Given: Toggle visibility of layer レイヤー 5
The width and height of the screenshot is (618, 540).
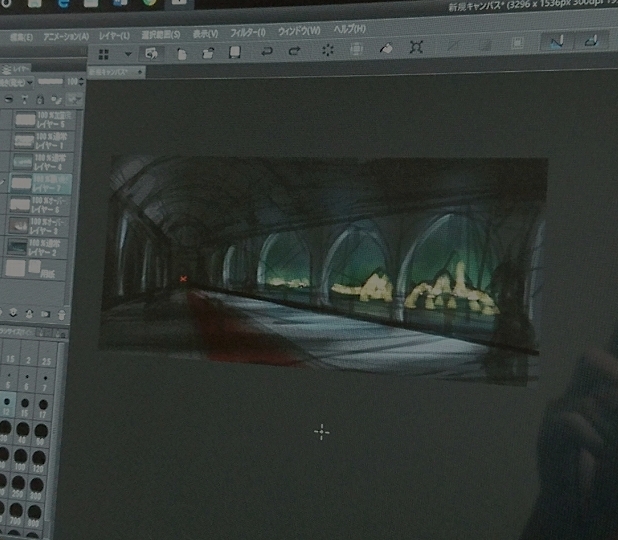Looking at the screenshot, I should (5, 120).
